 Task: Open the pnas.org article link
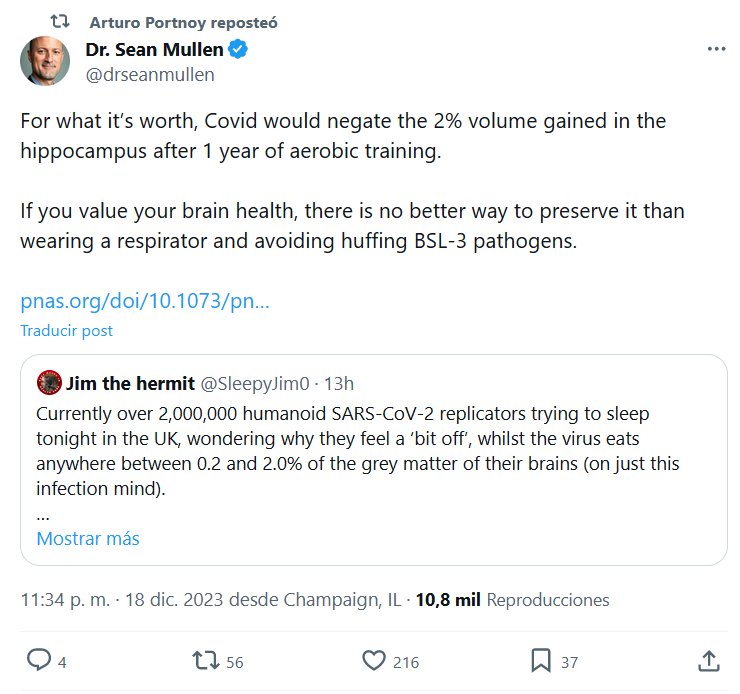click(145, 301)
